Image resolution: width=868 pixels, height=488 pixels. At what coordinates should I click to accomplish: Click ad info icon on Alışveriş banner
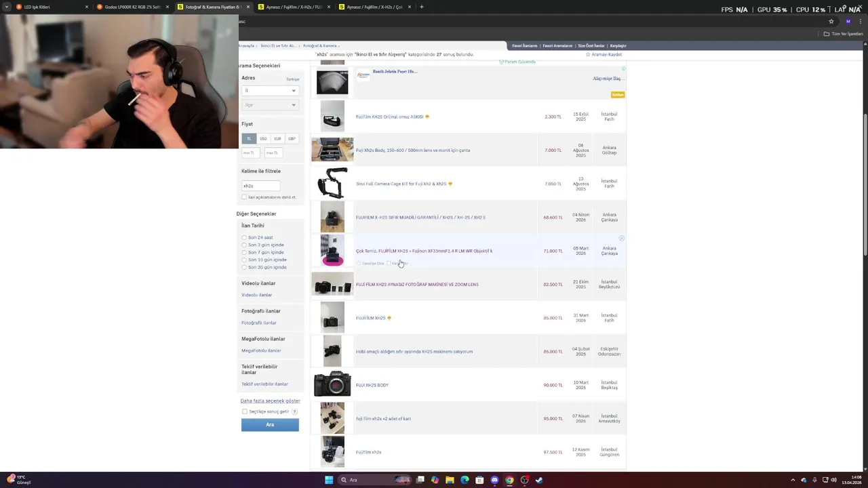point(623,68)
